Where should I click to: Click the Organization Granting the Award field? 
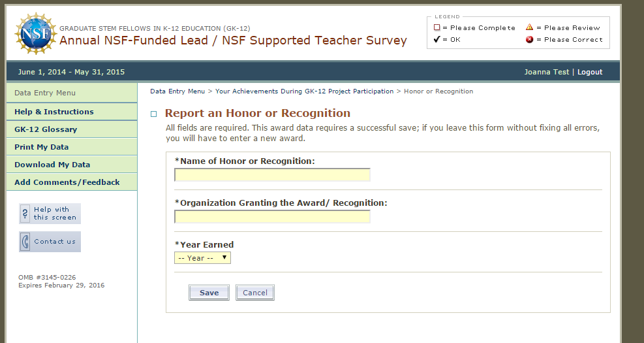pyautogui.click(x=272, y=217)
